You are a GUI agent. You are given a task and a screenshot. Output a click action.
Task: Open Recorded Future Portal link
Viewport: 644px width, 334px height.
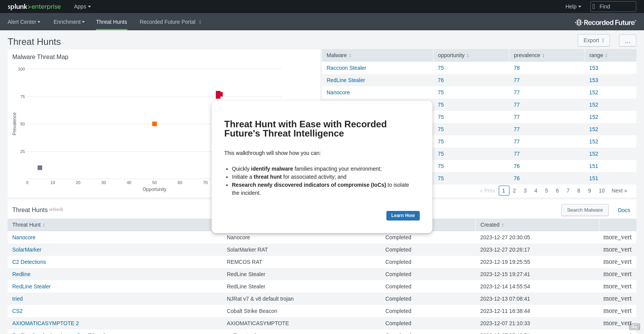tap(171, 22)
